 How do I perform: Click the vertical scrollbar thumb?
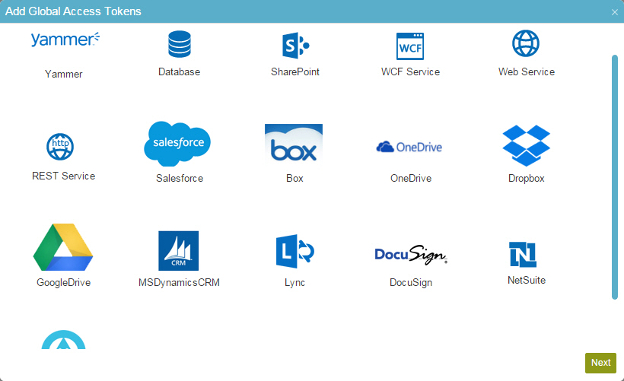[614, 177]
